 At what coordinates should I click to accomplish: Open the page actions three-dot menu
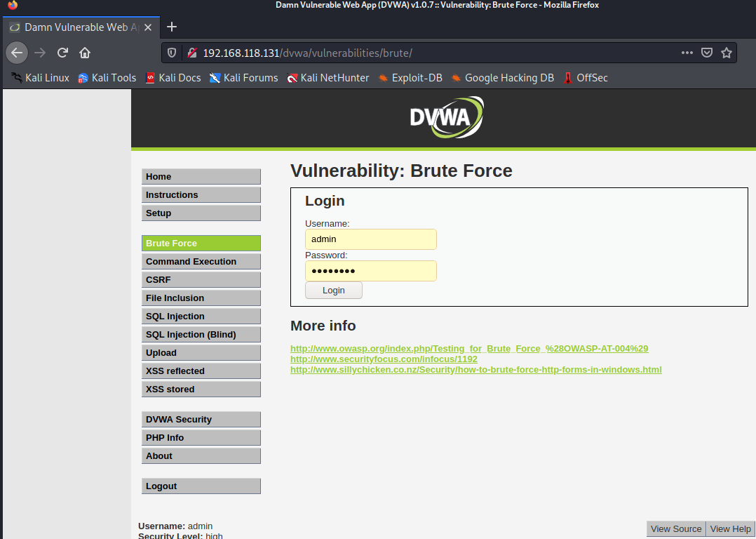click(687, 53)
